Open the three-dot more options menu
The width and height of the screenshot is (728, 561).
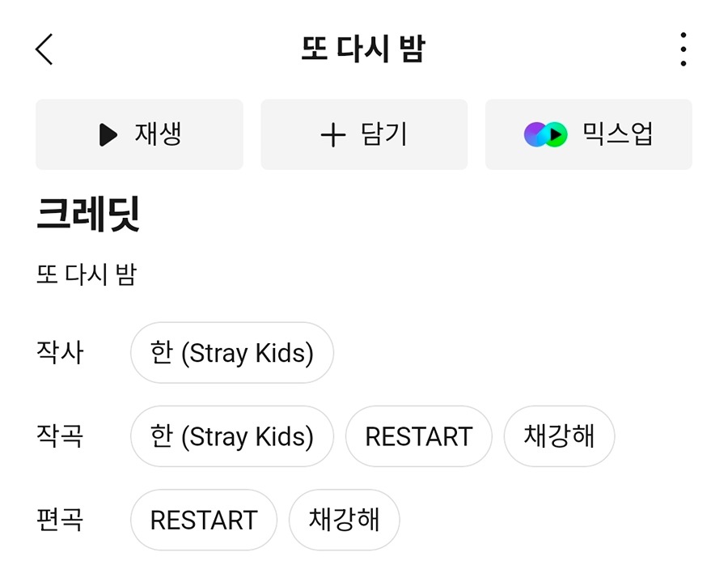683,49
